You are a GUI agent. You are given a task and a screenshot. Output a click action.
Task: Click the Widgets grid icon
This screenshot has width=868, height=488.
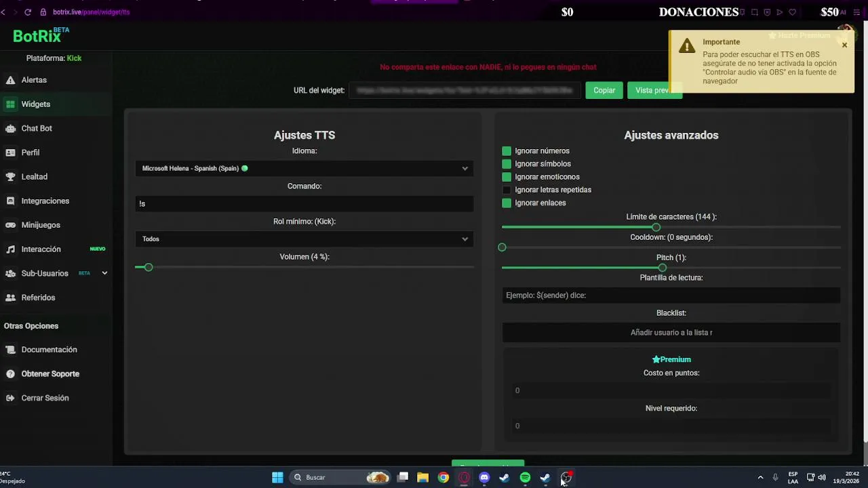(10, 104)
